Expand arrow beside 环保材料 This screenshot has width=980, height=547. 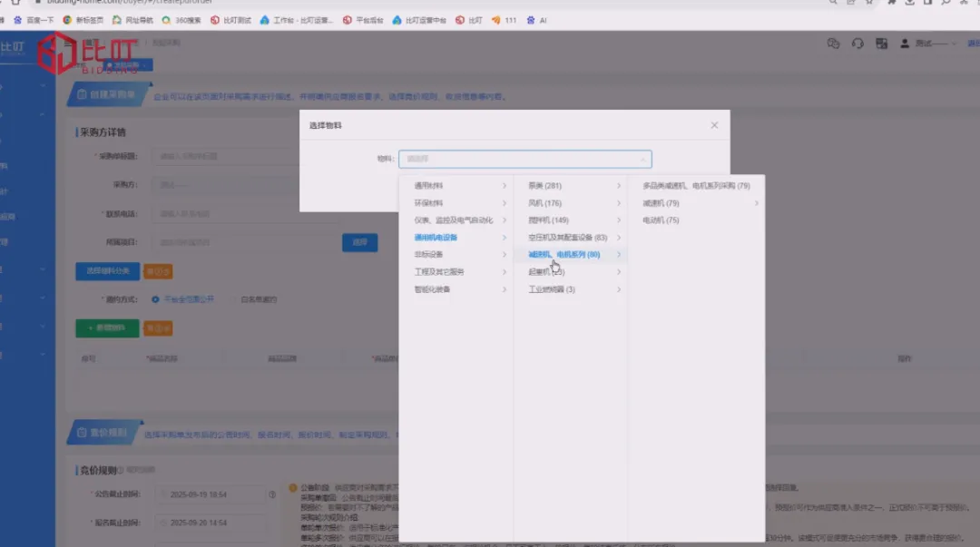pyautogui.click(x=505, y=203)
